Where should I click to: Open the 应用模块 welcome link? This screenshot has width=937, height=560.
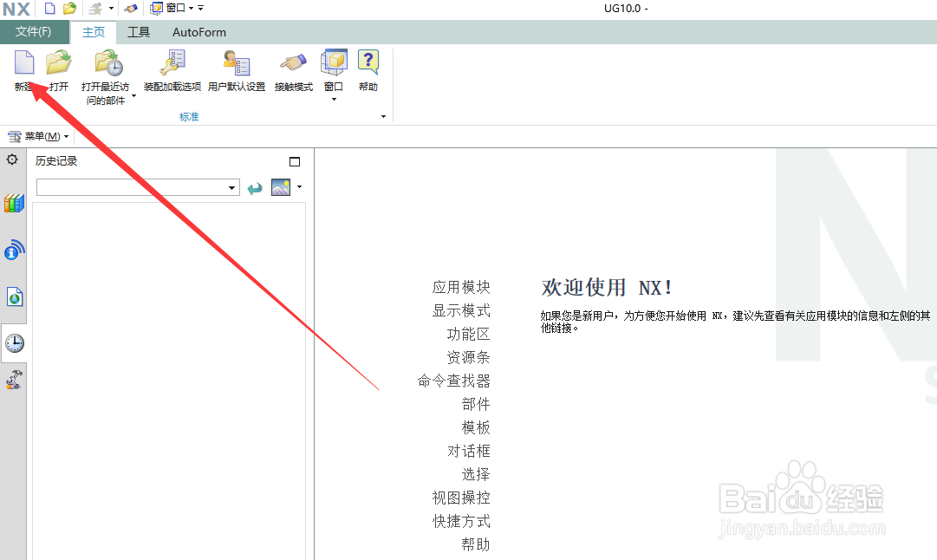461,288
